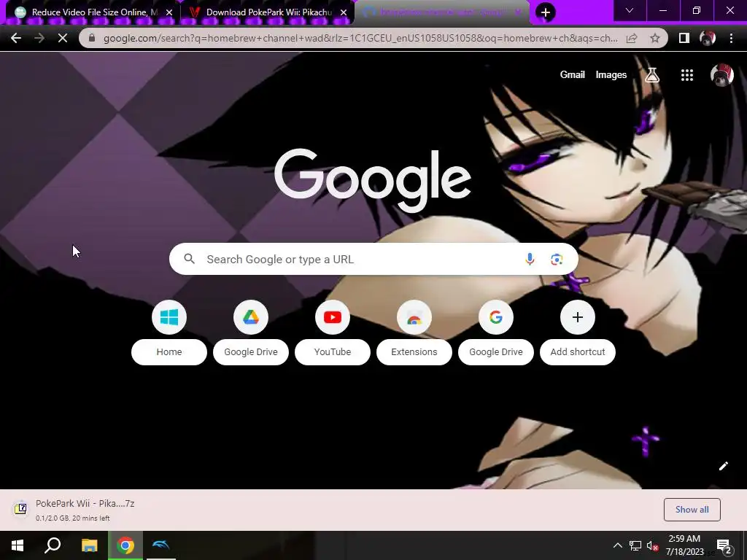This screenshot has height=560, width=747.
Task: Open the Chrome profile avatar in the toolbar
Action: click(708, 38)
